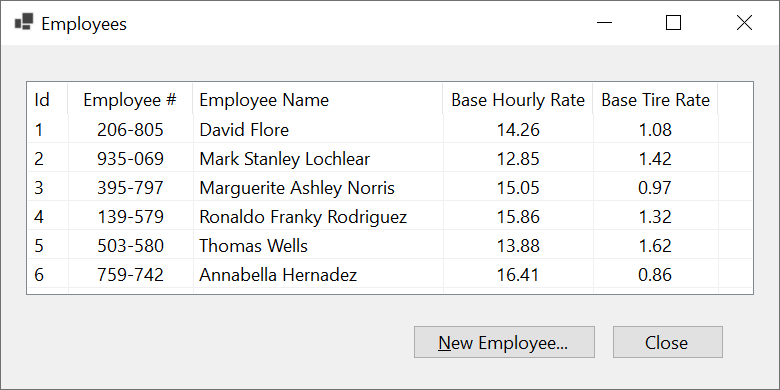Viewport: 780px width, 390px height.
Task: Click employee number 759-742
Action: coord(130,275)
